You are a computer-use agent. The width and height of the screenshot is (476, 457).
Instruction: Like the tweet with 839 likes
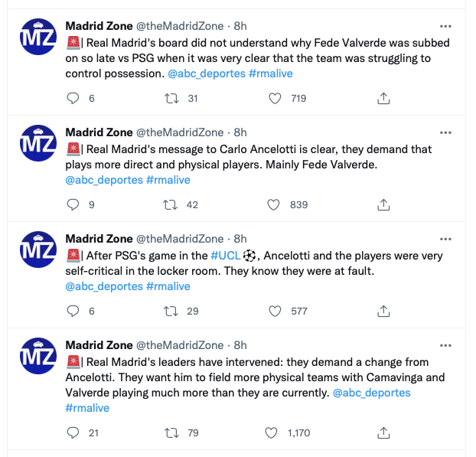coord(273,204)
